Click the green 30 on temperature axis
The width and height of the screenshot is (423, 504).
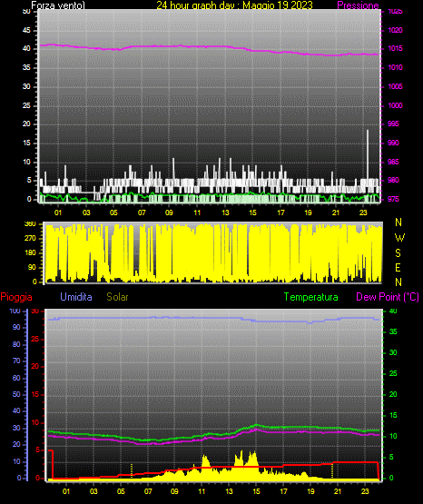pos(393,352)
